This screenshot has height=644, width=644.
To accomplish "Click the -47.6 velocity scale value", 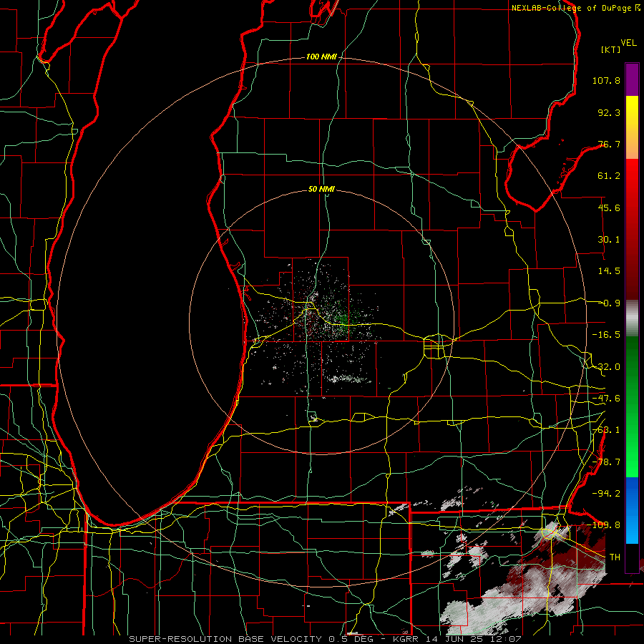I will click(x=606, y=399).
